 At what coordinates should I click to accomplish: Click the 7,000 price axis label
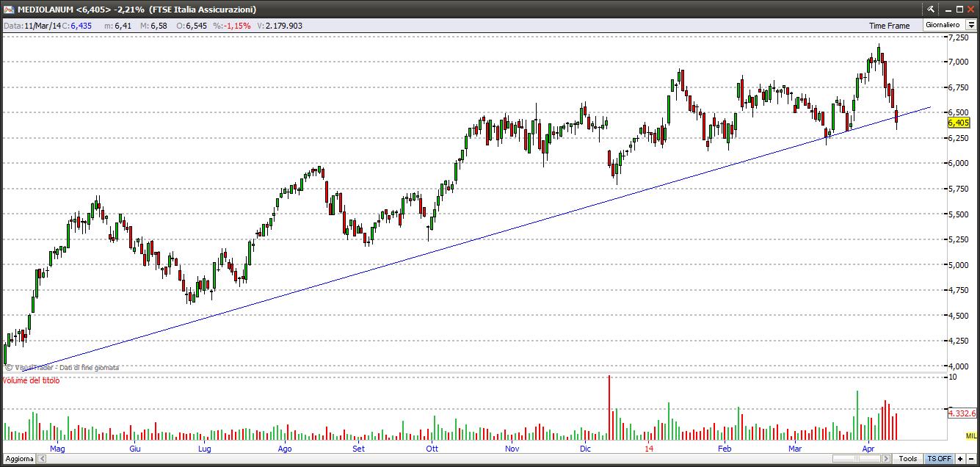click(958, 62)
